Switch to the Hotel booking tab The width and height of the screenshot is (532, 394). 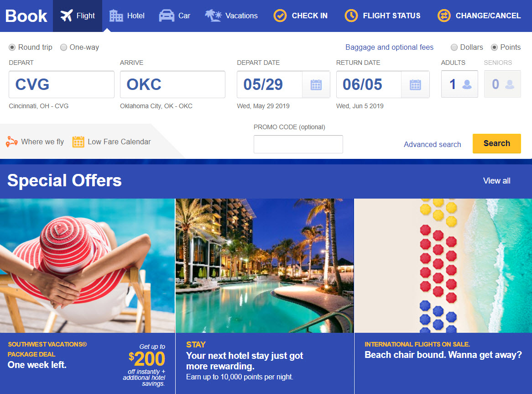pos(127,16)
